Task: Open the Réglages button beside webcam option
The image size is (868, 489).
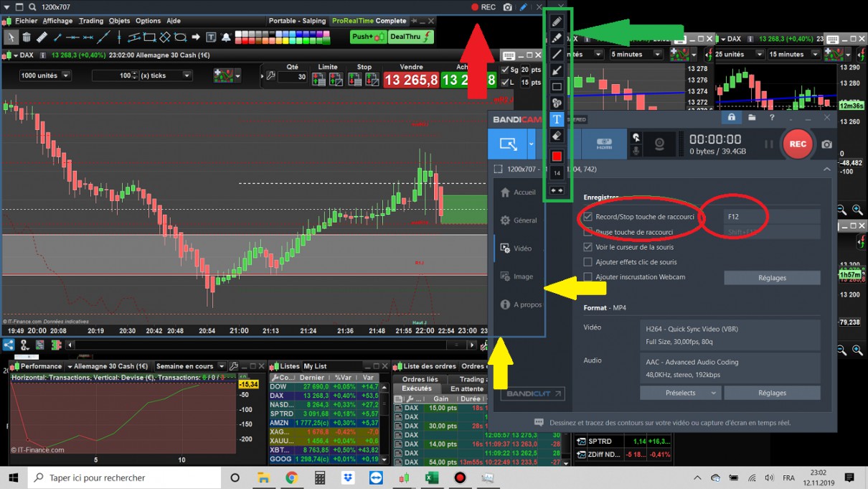Action: pyautogui.click(x=772, y=277)
